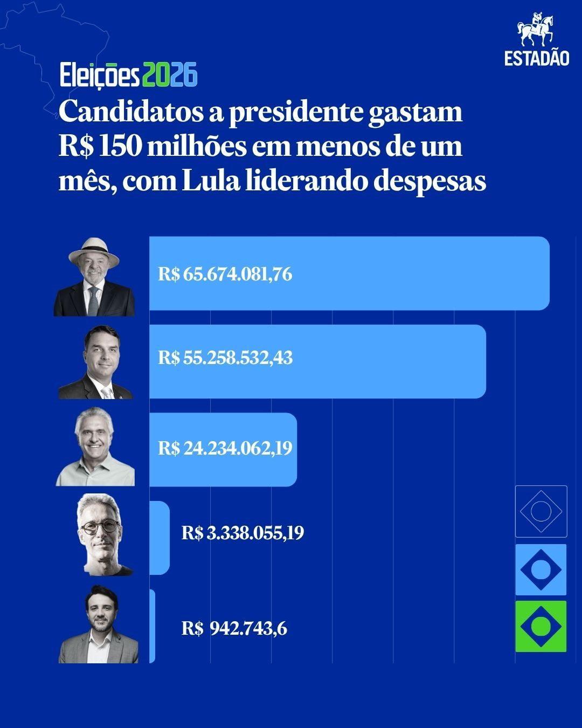This screenshot has height=728, width=582.
Task: Click the outlined diamond emblem icon
Action: point(541,512)
